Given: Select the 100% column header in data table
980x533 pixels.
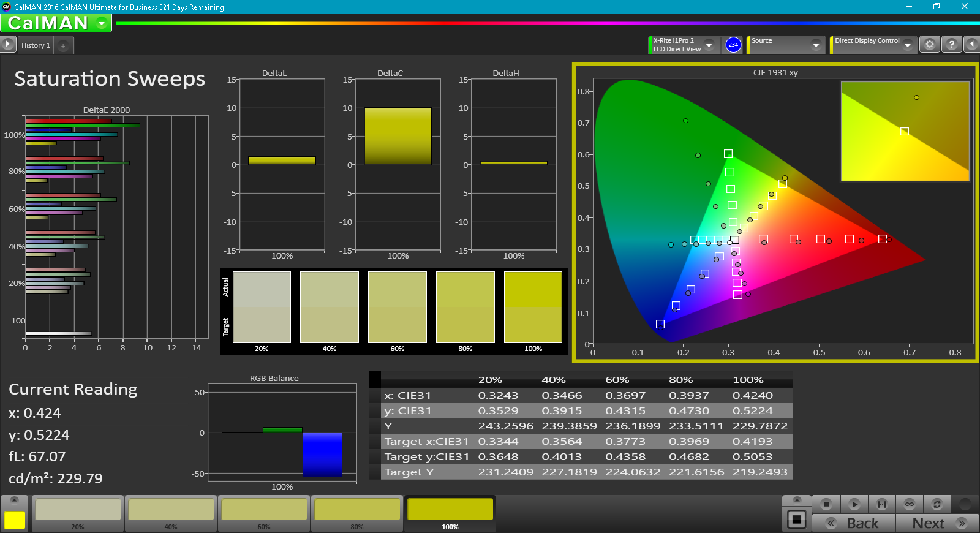Looking at the screenshot, I should point(748,380).
